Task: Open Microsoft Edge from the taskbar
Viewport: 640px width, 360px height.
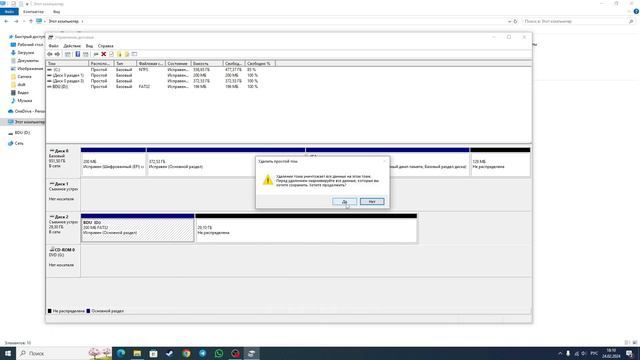Action: point(121,353)
